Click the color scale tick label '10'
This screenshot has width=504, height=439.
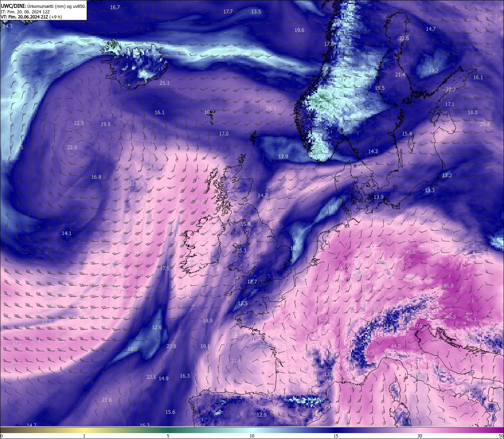[252, 436]
